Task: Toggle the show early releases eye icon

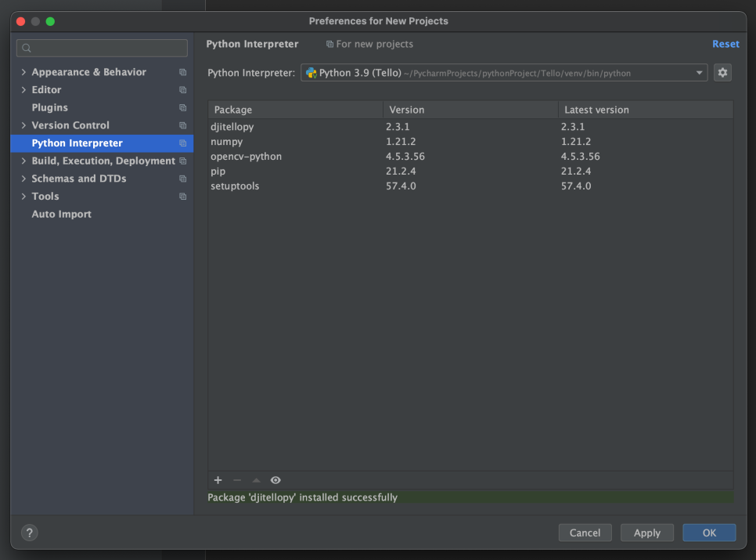Action: 275,480
